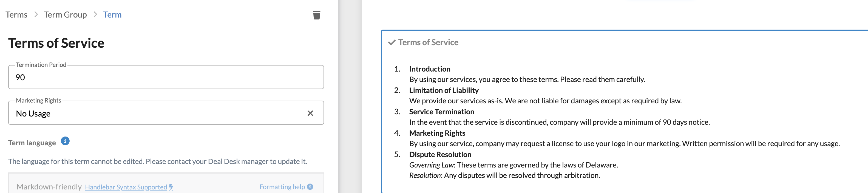This screenshot has width=868, height=193.
Task: Navigate to Term Group breadcrumb
Action: click(x=65, y=15)
